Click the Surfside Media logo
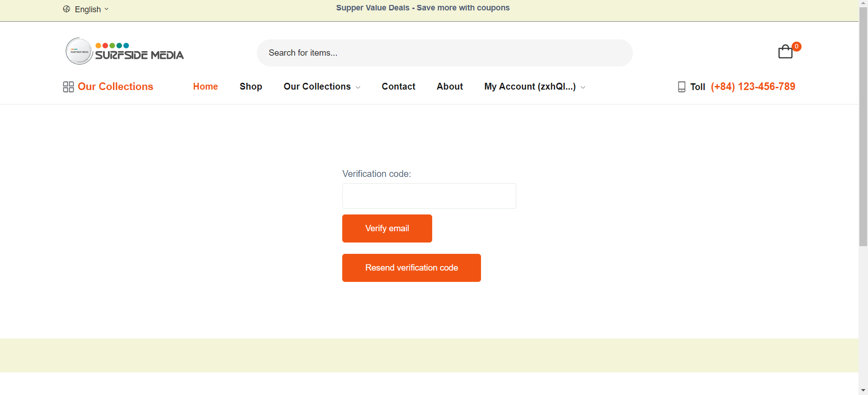The width and height of the screenshot is (868, 395). (125, 51)
